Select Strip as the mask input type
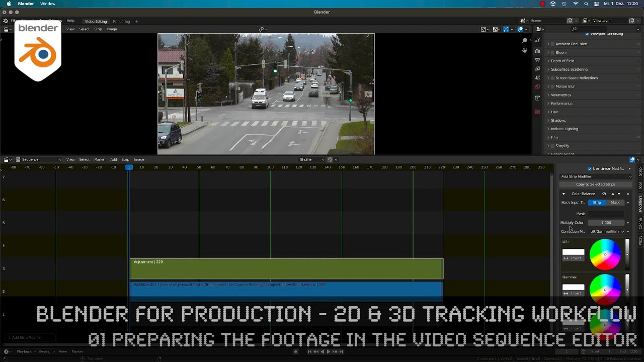The width and height of the screenshot is (644, 362). [597, 203]
